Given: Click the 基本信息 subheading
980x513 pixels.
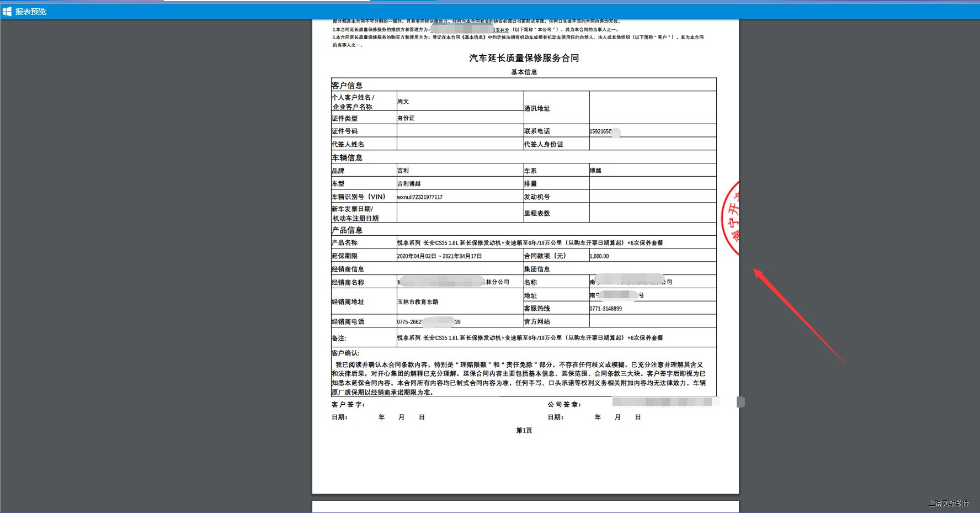Looking at the screenshot, I should [524, 72].
